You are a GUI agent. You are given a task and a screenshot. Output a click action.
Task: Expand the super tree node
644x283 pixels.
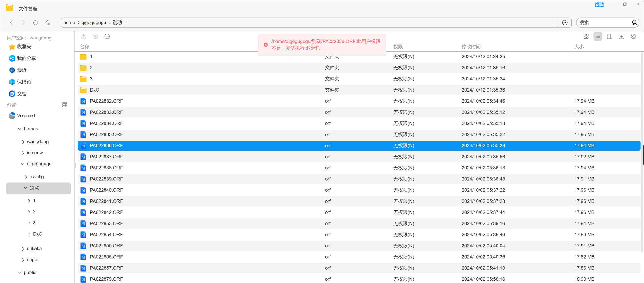coord(23,260)
